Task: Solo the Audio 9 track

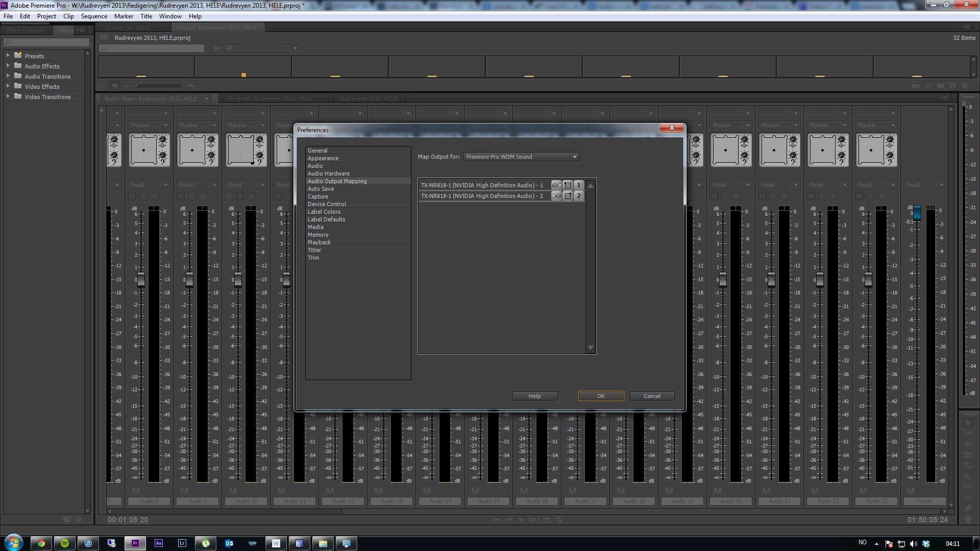Action: [x=191, y=196]
